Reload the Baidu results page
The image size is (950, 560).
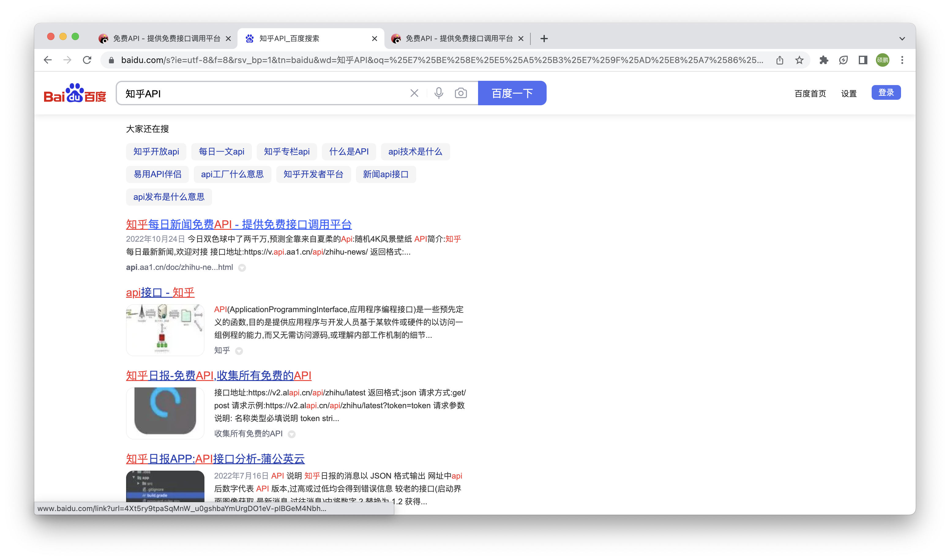(87, 60)
